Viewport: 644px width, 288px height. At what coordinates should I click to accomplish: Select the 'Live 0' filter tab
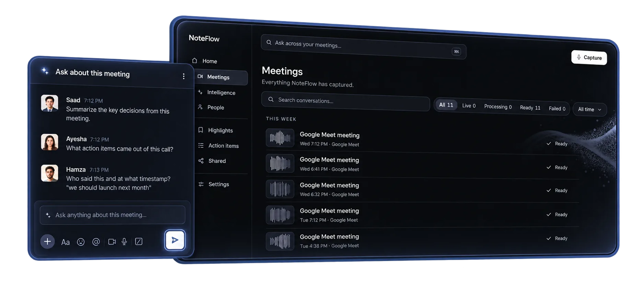469,106
